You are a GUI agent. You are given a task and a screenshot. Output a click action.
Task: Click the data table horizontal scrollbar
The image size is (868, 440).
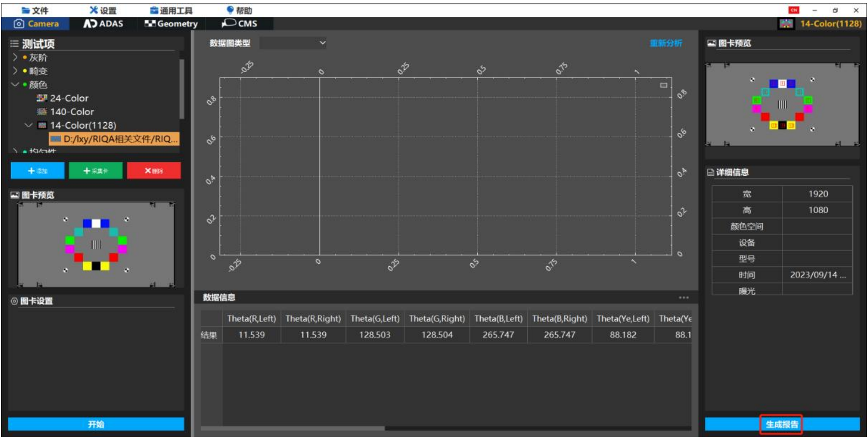pos(293,428)
